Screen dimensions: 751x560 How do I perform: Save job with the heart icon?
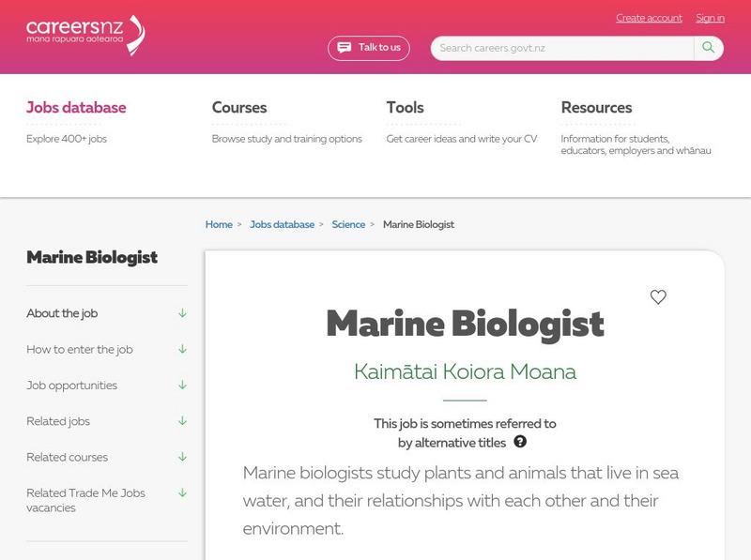[658, 297]
